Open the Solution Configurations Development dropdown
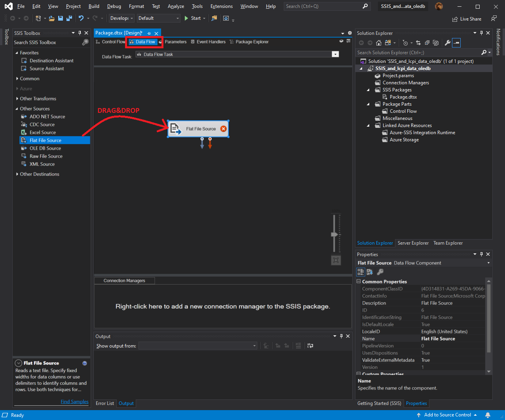505x420 pixels. point(122,18)
